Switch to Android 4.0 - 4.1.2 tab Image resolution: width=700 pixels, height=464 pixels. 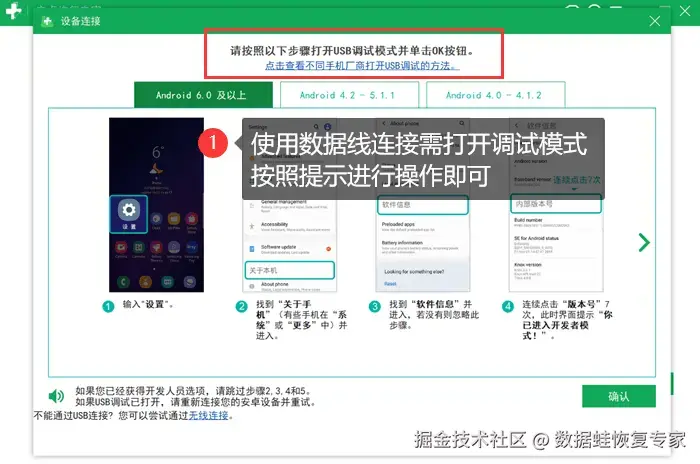496,95
